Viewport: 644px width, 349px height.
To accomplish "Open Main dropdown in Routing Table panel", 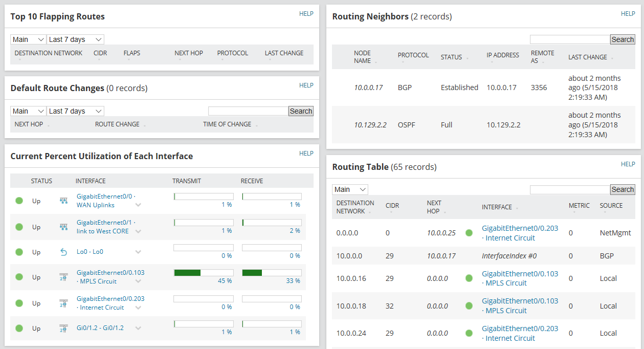I will point(350,189).
